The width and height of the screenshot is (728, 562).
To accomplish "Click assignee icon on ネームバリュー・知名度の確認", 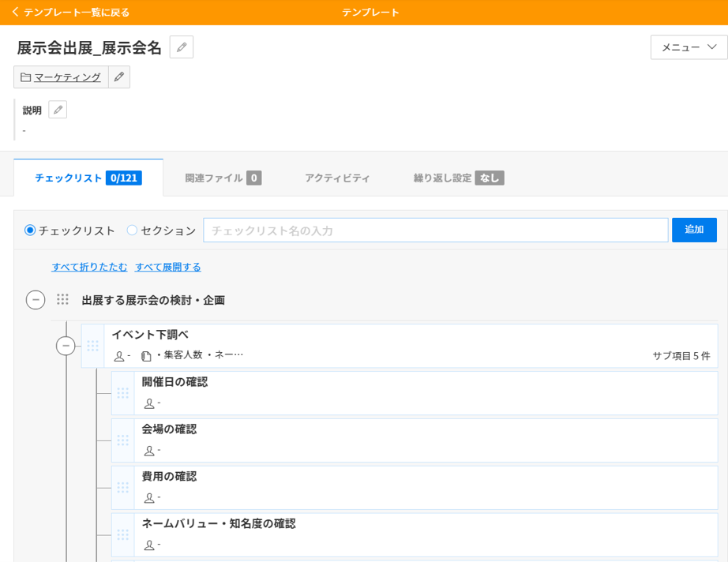I will pos(149,545).
